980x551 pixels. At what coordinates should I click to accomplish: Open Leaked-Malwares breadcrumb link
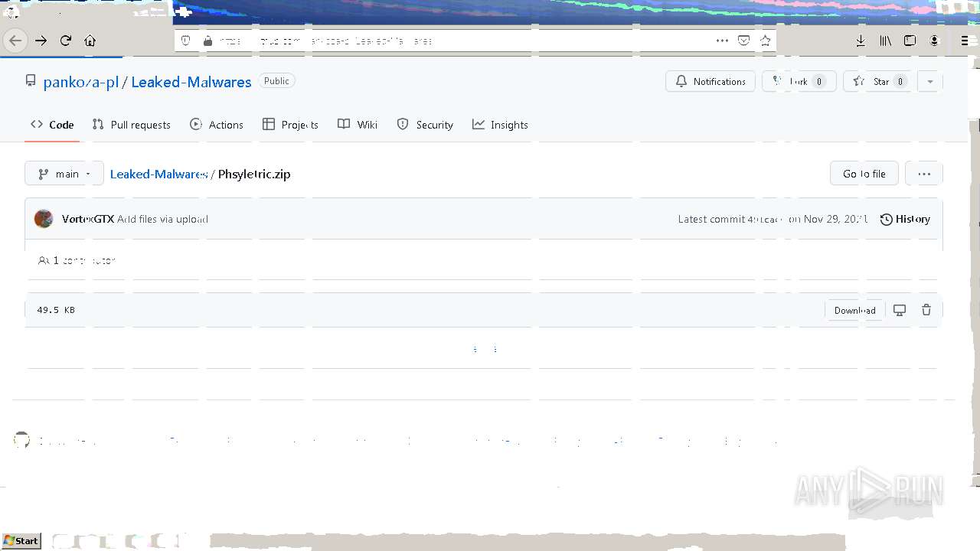[158, 174]
